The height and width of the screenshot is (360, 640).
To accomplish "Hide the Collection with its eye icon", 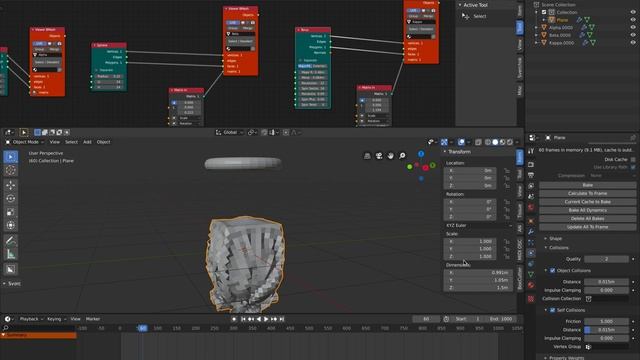I will click(633, 12).
